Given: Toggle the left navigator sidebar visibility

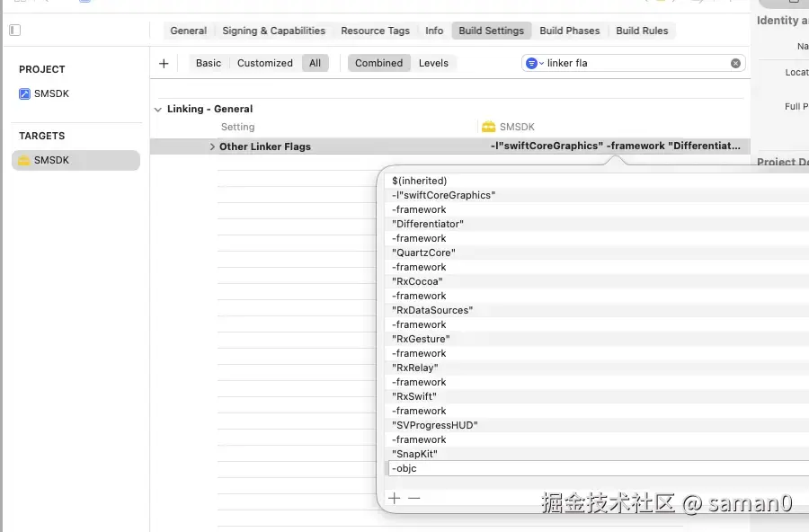Looking at the screenshot, I should coord(13,30).
